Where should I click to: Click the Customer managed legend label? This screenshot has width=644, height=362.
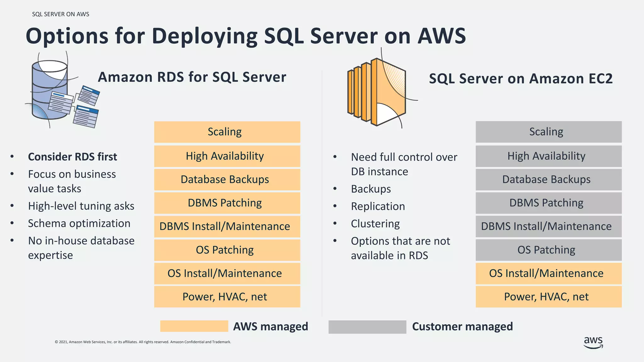463,326
